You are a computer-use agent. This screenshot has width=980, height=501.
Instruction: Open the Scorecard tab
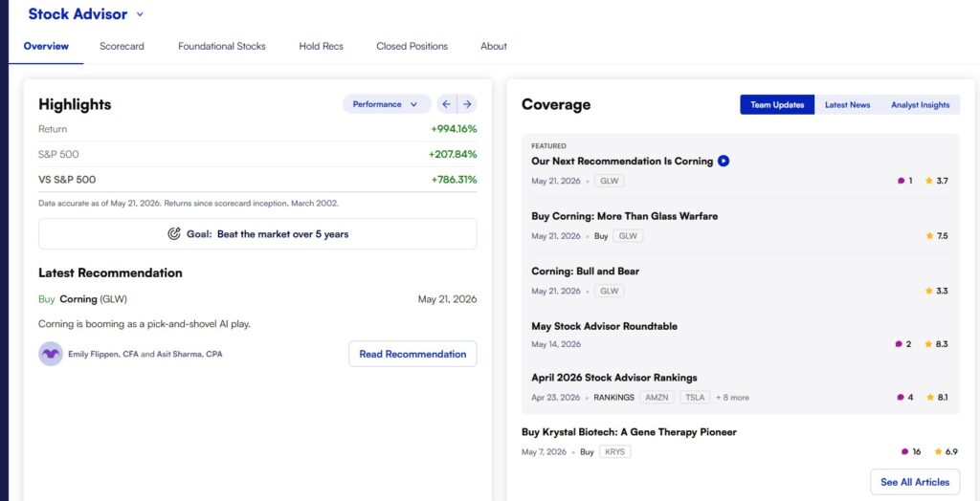122,46
